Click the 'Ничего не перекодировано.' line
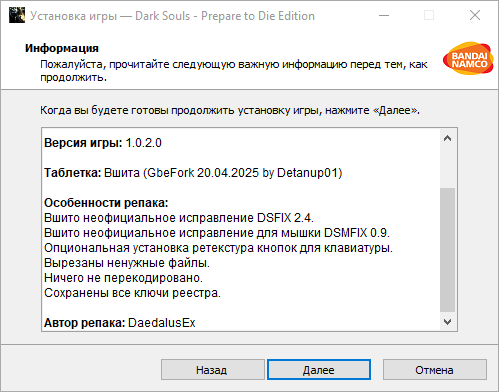 (123, 278)
